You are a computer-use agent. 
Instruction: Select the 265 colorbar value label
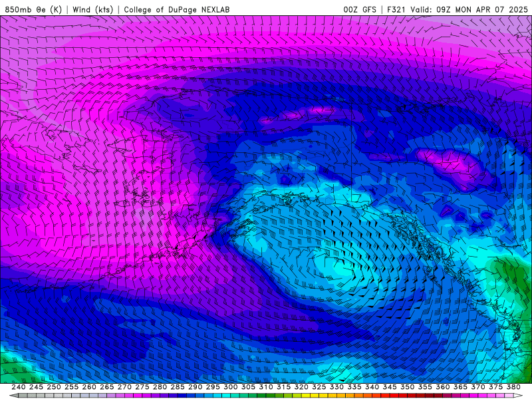click(107, 387)
